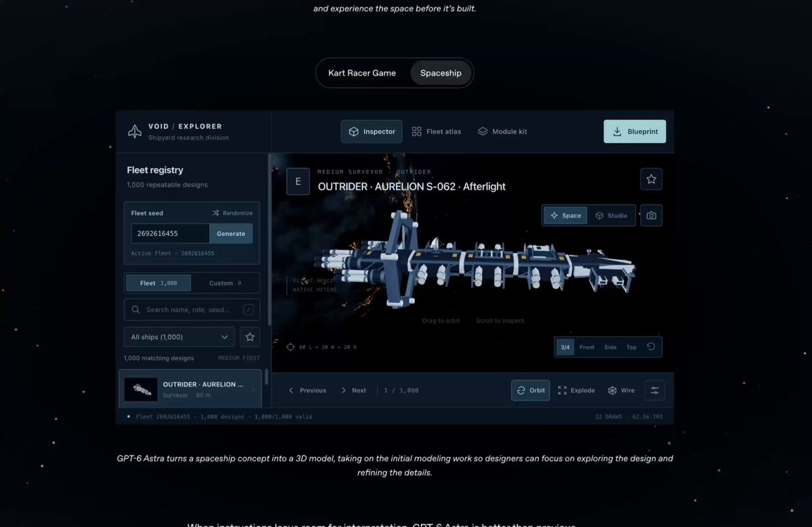Switch to Studio environment mode
Viewport: 812px width, 527px height.
click(x=611, y=216)
